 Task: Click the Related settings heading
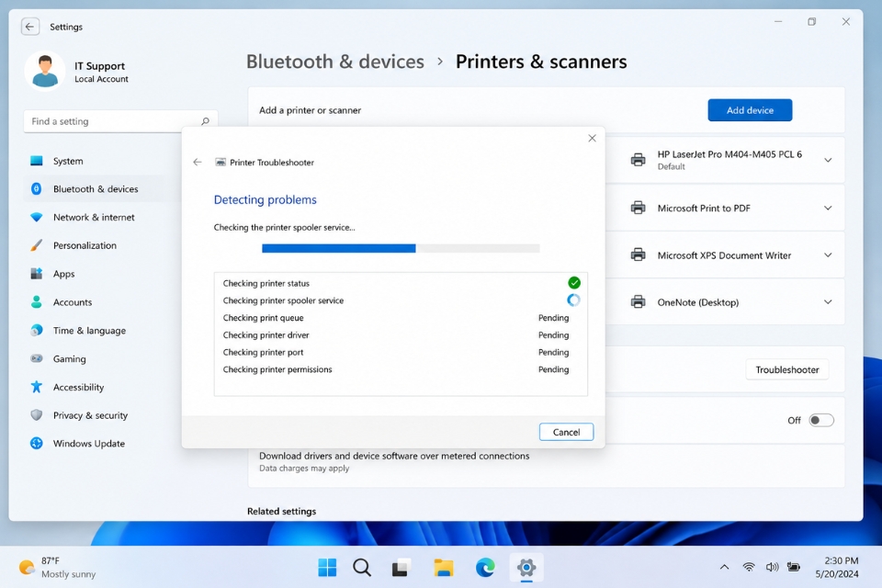click(x=281, y=511)
